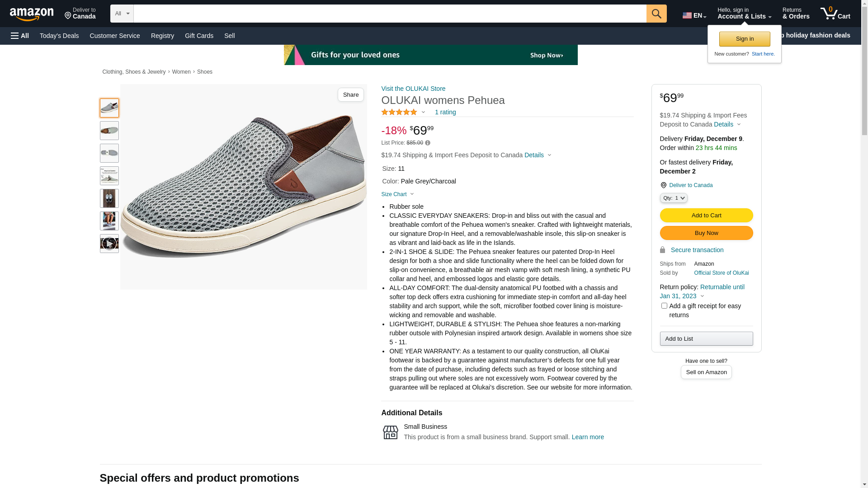
Task: Open the Qty quantity dropdown
Action: click(x=673, y=198)
